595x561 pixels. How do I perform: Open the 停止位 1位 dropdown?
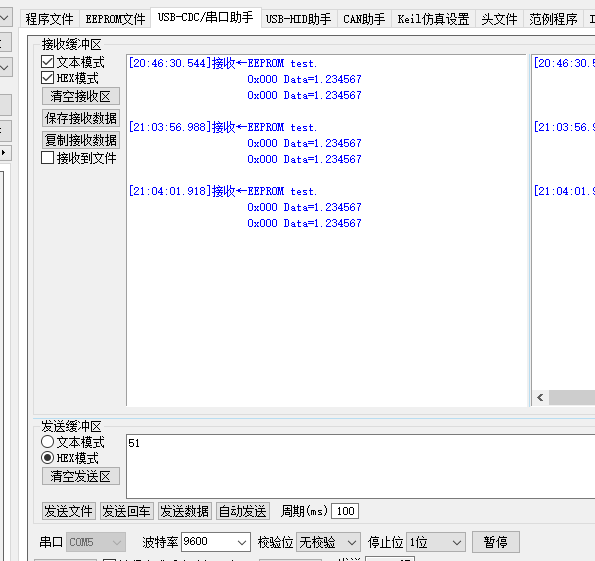click(436, 542)
